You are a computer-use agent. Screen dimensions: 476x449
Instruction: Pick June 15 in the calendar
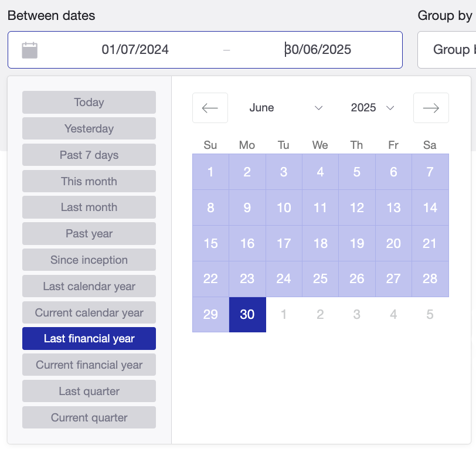[210, 243]
